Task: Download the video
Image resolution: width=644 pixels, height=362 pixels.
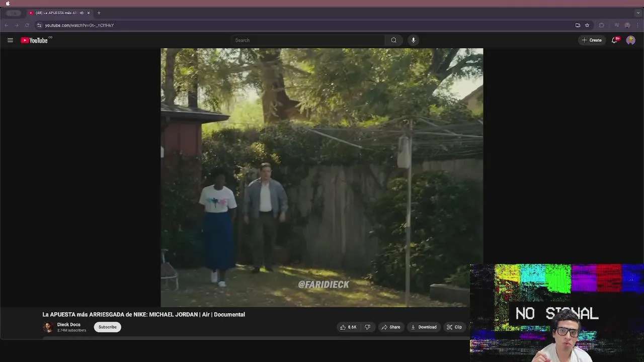Action: 424,327
